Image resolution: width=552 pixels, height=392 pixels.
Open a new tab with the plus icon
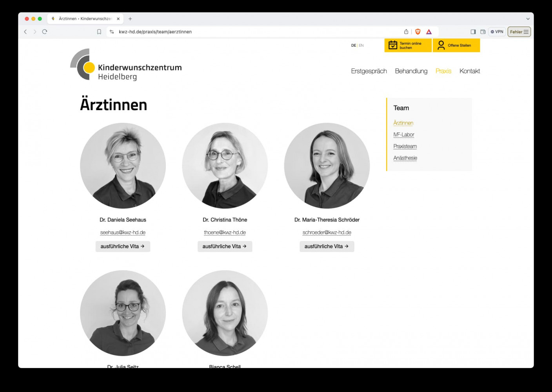[x=130, y=19]
